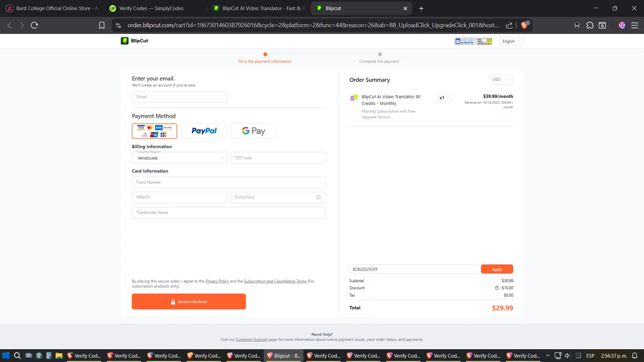Go forward with the browser forward arrow

click(22, 25)
